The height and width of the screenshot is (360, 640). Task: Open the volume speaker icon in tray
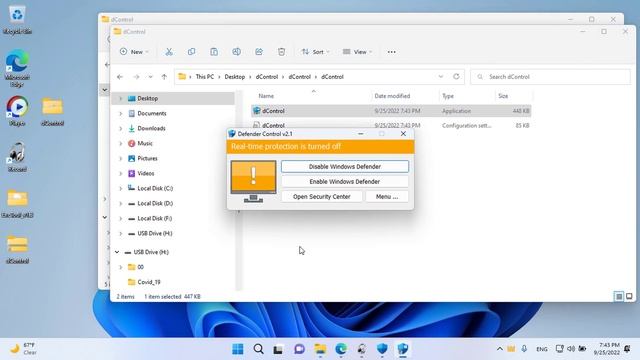571,349
